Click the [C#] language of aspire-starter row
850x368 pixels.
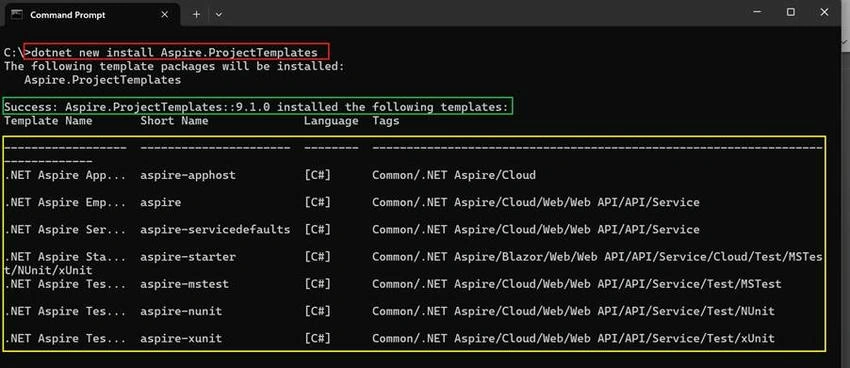point(317,256)
